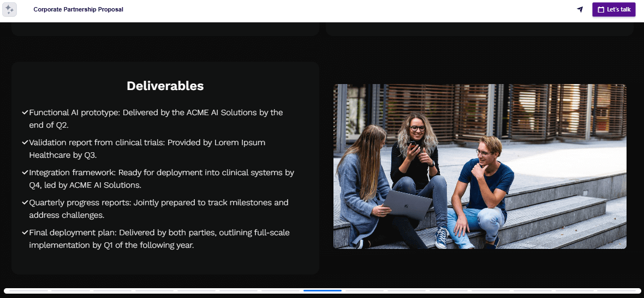Click the checkmark beside Functional AI prototype
This screenshot has width=644, height=298.
pyautogui.click(x=25, y=112)
